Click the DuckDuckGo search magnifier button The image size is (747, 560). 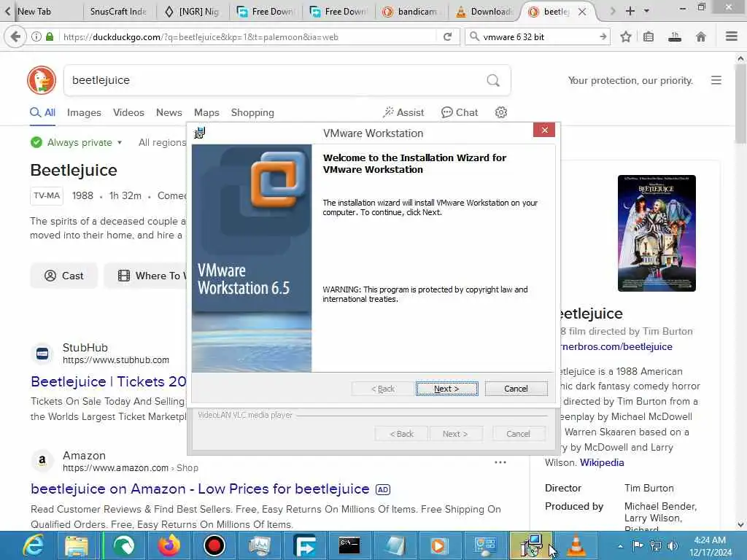click(493, 80)
